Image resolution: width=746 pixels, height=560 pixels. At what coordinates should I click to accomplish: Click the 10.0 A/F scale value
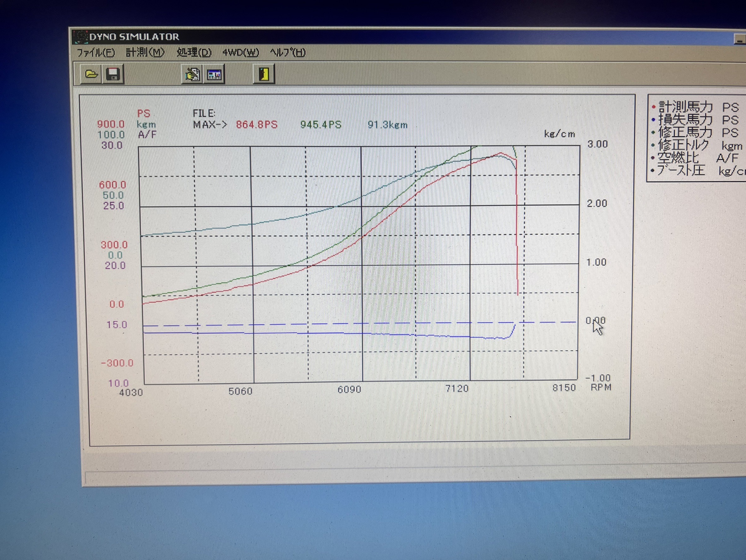[x=118, y=383]
